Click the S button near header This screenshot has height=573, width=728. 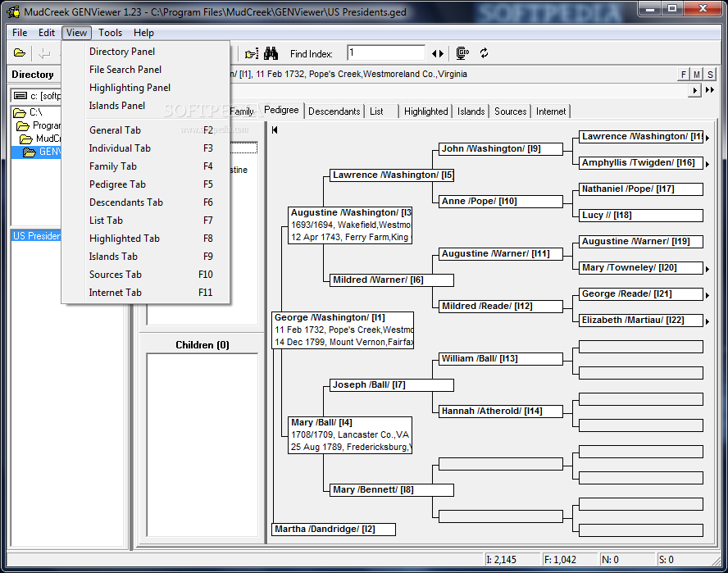pos(710,75)
